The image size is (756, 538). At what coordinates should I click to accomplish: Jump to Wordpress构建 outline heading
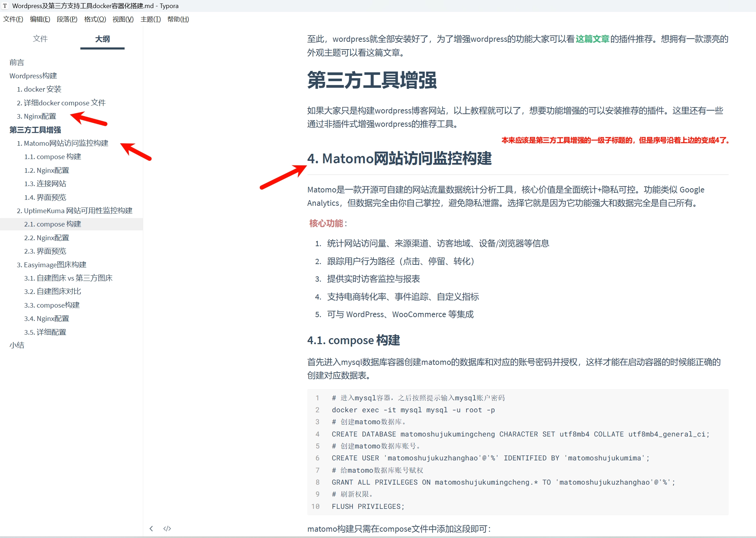coord(33,76)
